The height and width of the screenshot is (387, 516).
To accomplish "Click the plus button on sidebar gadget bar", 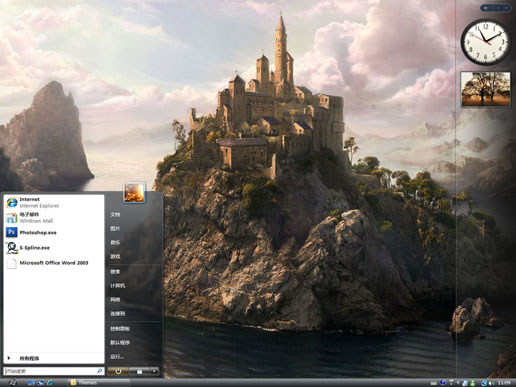I will coord(486,8).
